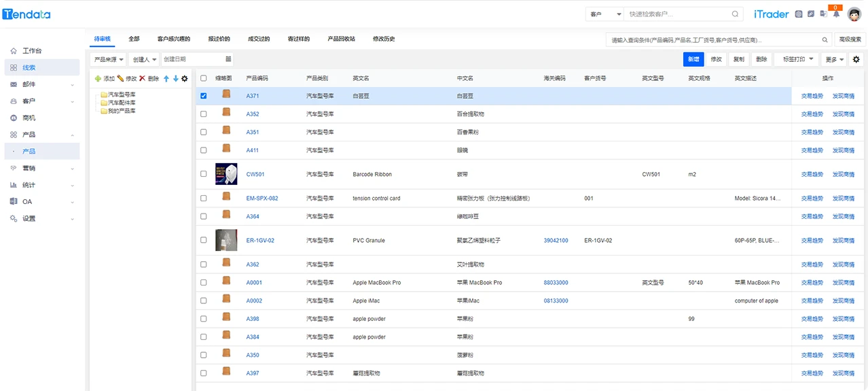Click the CW501 product thumbnail
This screenshot has height=391, width=868.
point(226,174)
